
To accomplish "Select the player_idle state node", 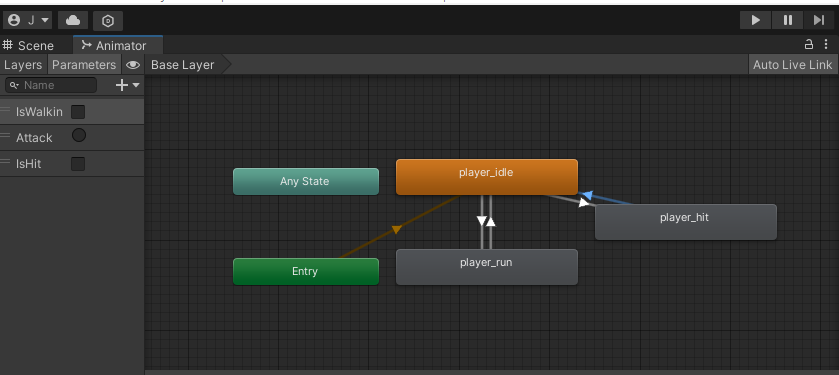I will pyautogui.click(x=486, y=177).
